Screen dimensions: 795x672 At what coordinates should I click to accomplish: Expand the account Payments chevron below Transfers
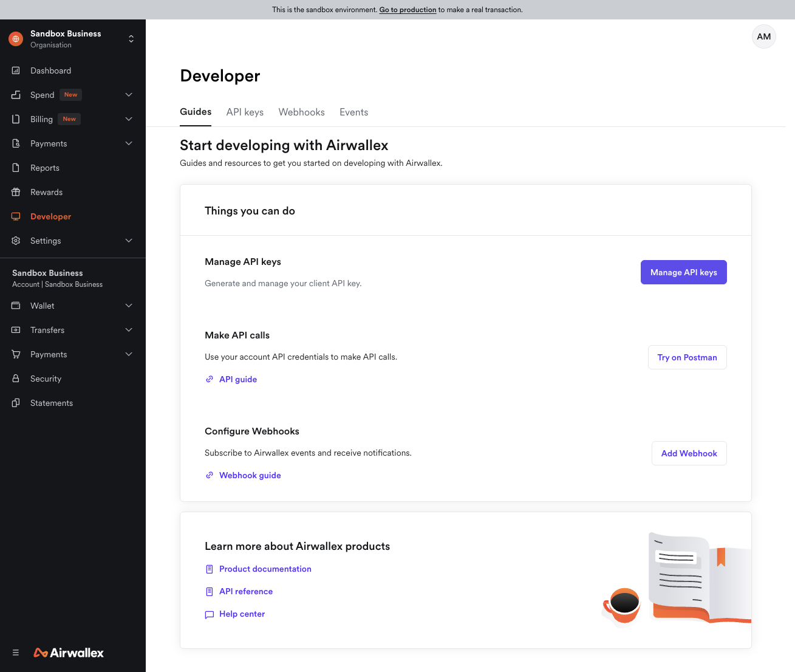[129, 354]
